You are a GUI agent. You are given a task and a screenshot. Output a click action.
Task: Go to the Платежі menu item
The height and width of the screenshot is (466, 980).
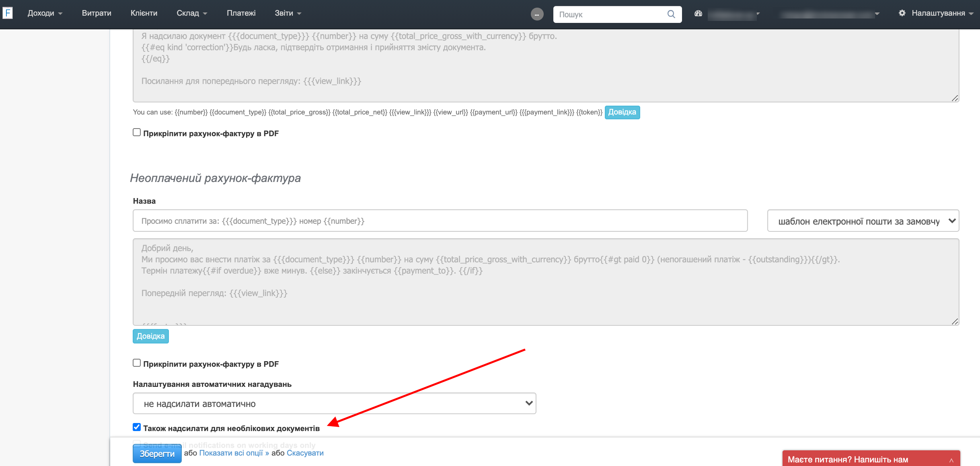point(241,13)
